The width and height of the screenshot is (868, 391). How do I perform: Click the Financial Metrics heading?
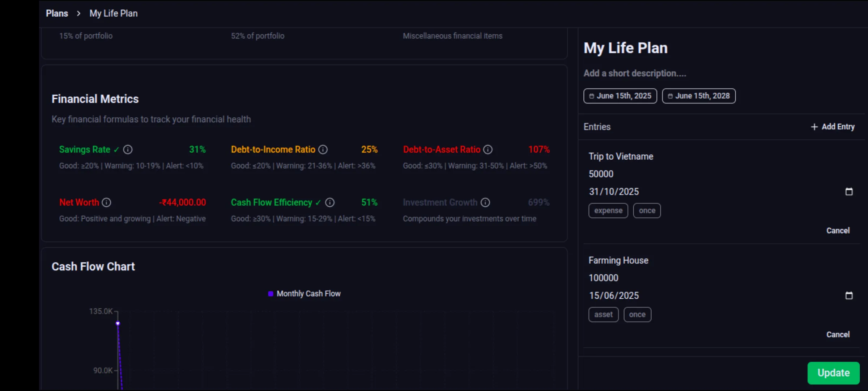[95, 99]
